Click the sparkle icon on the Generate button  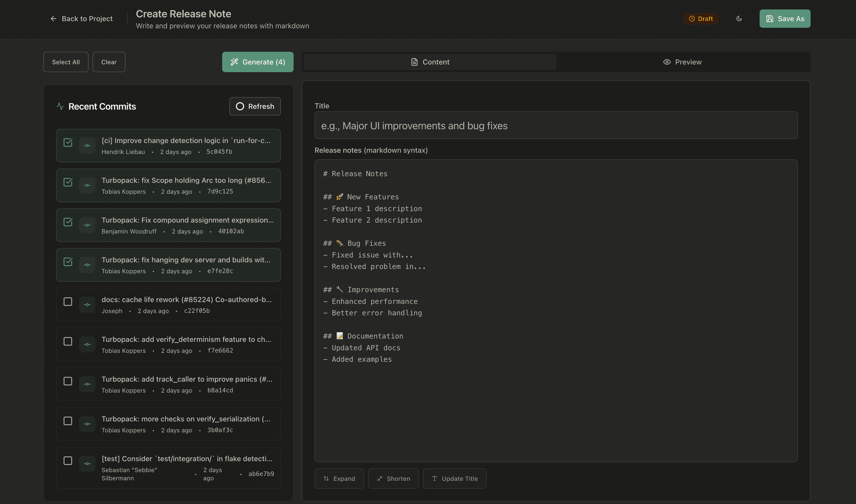[x=234, y=62]
